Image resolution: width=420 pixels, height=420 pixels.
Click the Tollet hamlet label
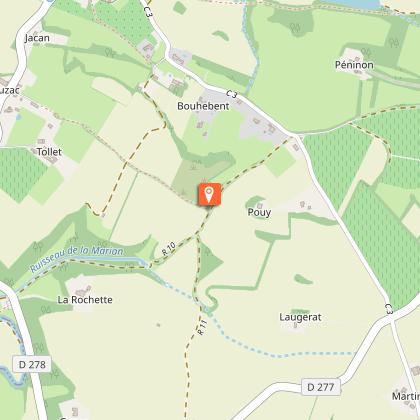click(x=49, y=152)
